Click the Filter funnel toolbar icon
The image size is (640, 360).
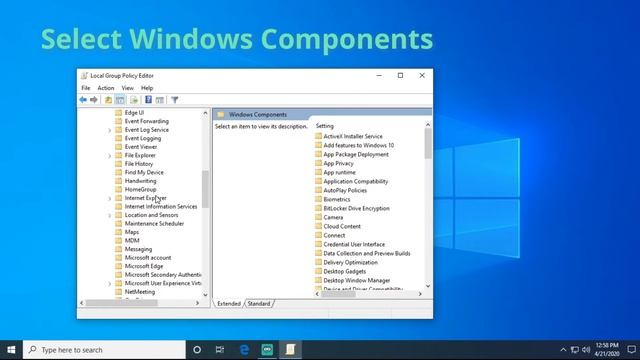[174, 100]
